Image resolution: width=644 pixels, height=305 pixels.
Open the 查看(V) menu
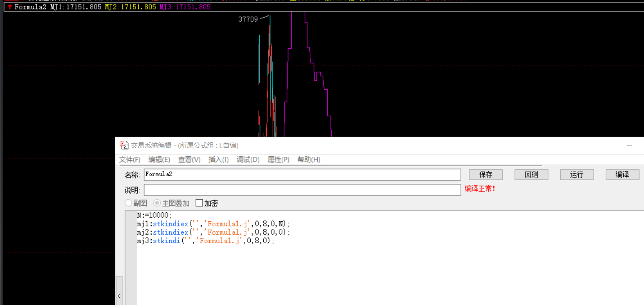pos(189,159)
